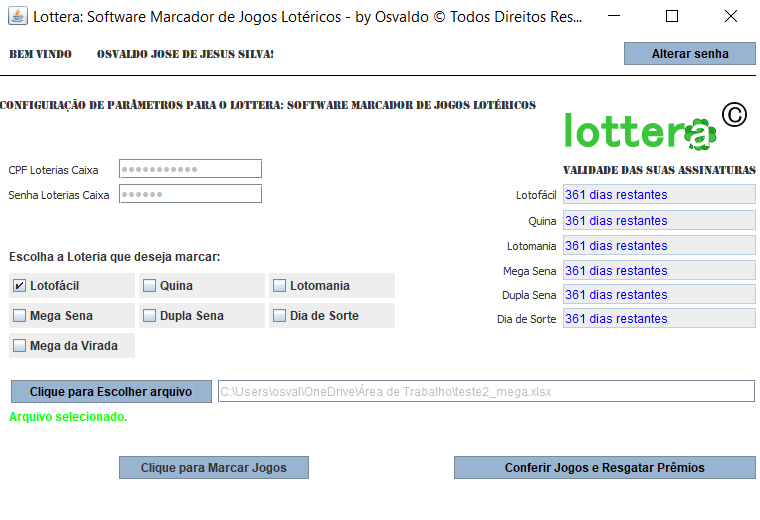
Task: Click the Arquivo selecionado status message
Action: pos(68,417)
